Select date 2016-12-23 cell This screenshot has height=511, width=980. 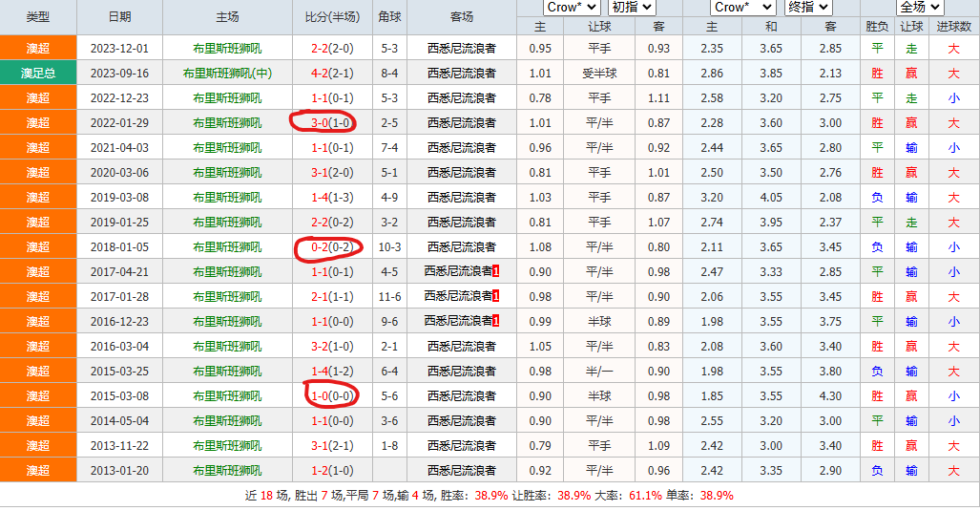coord(119,322)
